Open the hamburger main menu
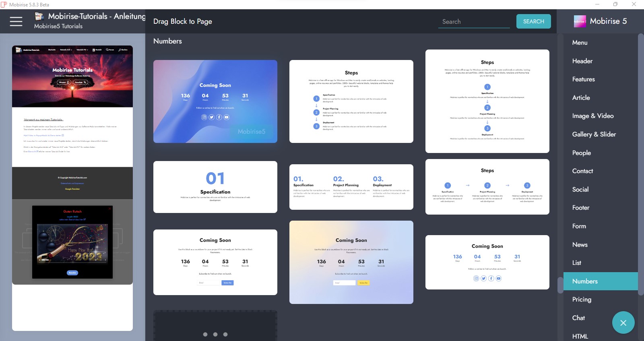The image size is (644, 341). [x=16, y=21]
